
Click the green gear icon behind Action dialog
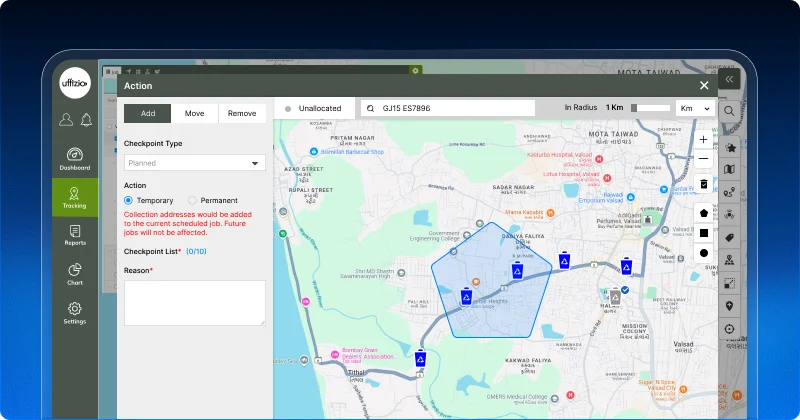pos(415,70)
